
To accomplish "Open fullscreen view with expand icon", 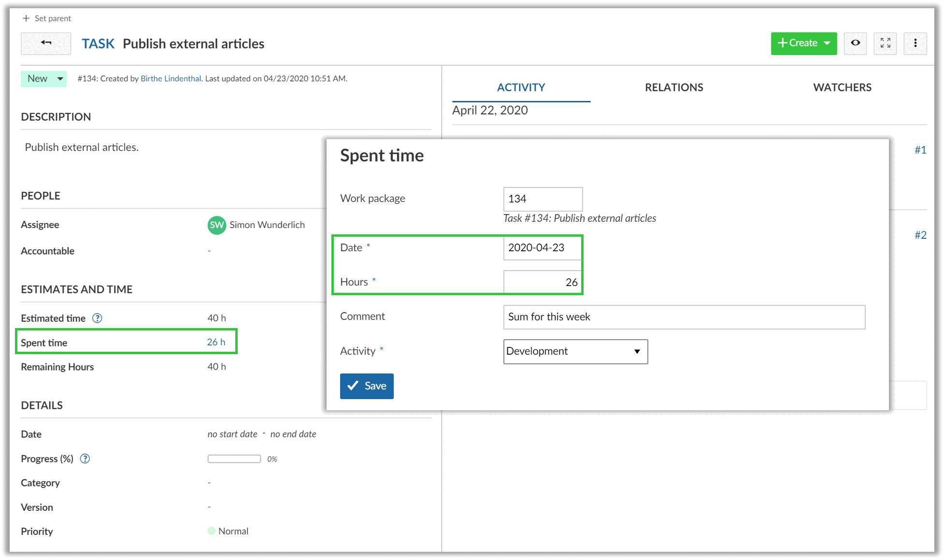I will 885,43.
